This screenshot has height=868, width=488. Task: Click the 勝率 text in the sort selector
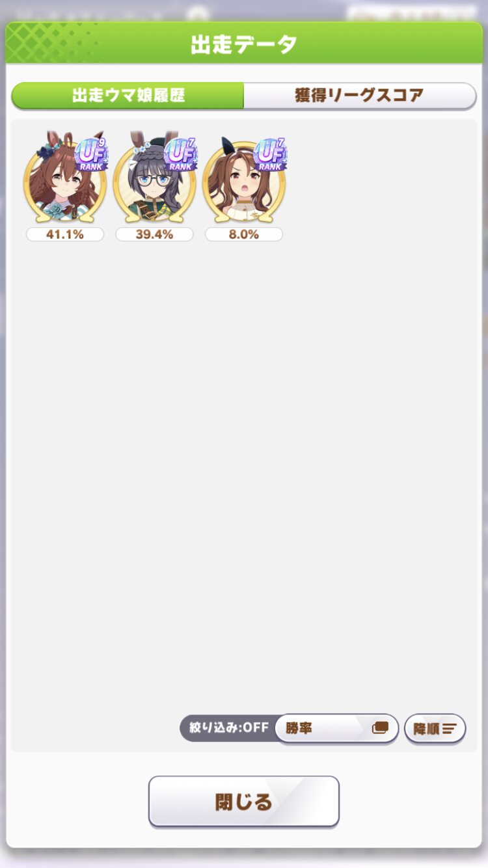[x=299, y=728]
